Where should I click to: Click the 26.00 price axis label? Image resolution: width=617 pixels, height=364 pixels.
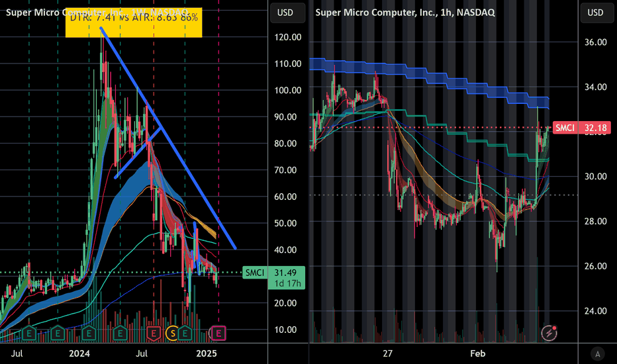click(x=595, y=266)
